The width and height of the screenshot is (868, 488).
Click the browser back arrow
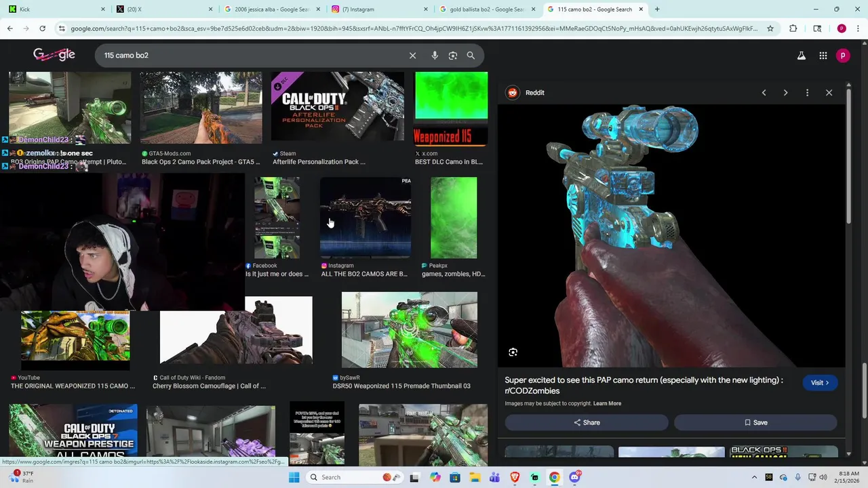coord(10,28)
